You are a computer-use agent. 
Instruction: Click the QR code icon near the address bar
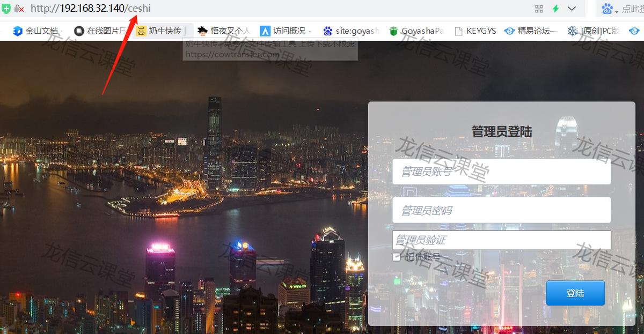point(538,9)
